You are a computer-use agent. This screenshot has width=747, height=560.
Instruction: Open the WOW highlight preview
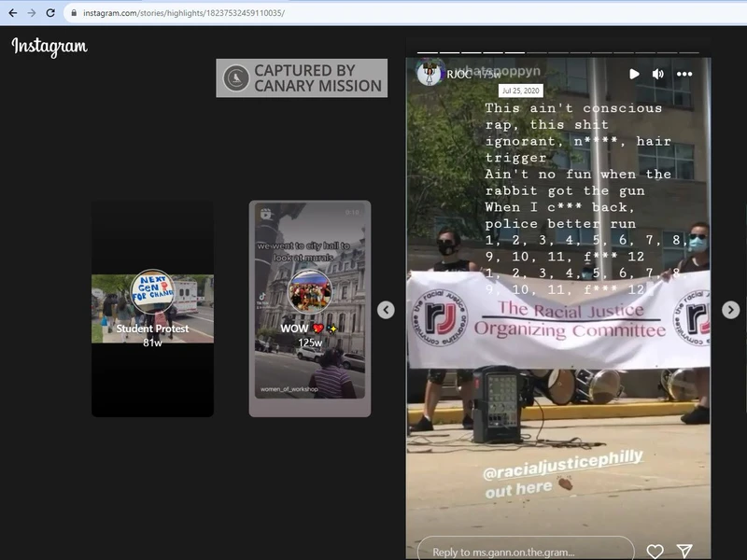309,308
